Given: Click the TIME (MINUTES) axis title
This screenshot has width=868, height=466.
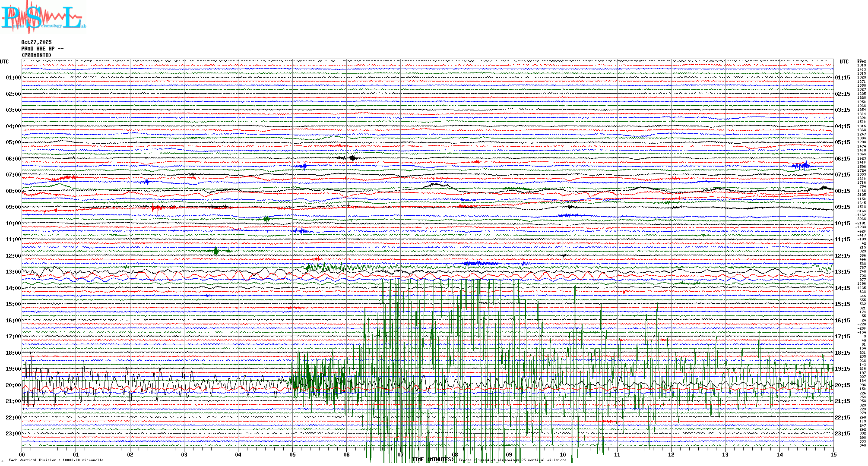Looking at the screenshot, I should pos(433,460).
